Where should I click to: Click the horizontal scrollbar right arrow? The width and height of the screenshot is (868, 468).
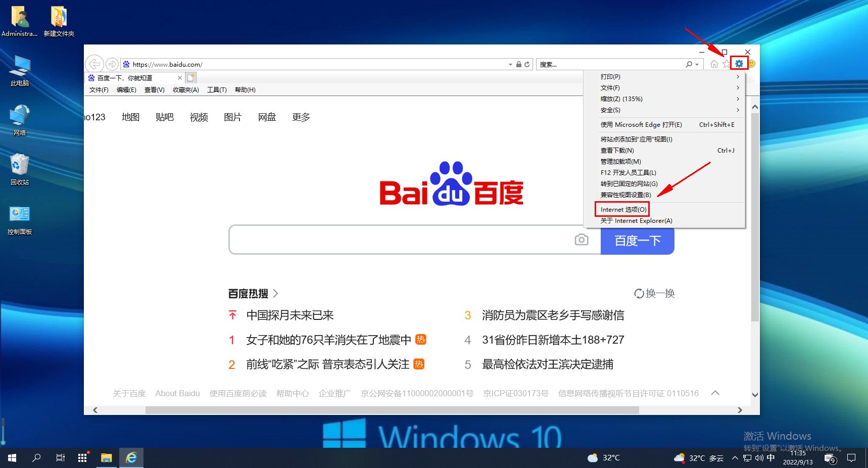[740, 410]
